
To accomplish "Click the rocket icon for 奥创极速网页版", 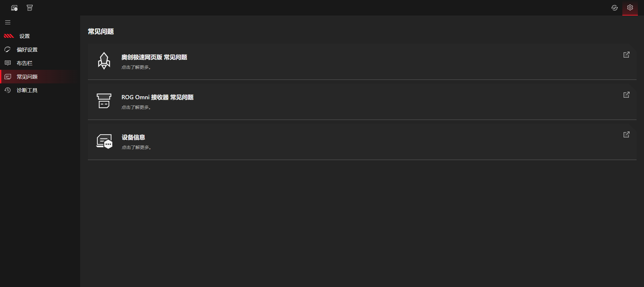I will 104,61.
